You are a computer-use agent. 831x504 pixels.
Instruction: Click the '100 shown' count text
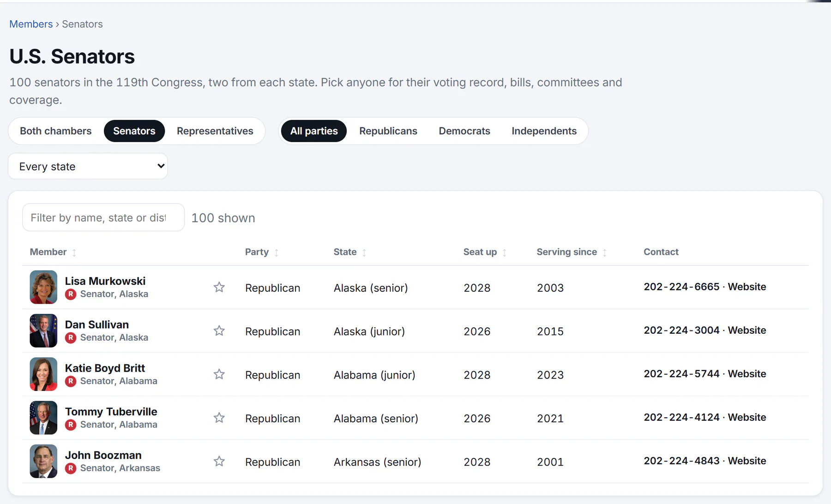click(x=223, y=218)
